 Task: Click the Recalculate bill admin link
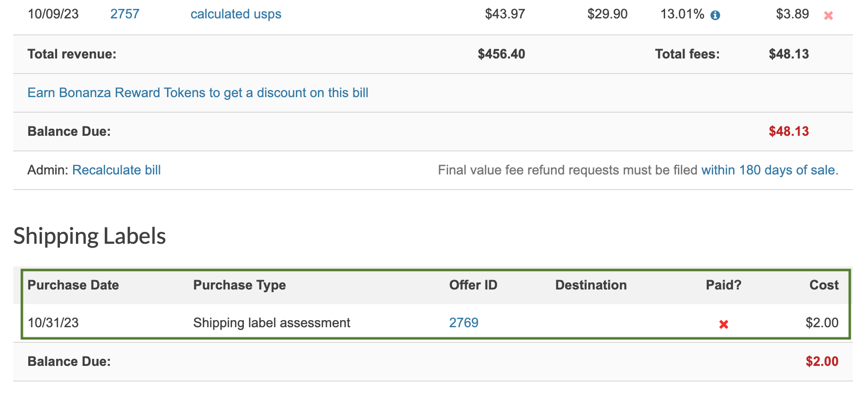click(x=117, y=170)
